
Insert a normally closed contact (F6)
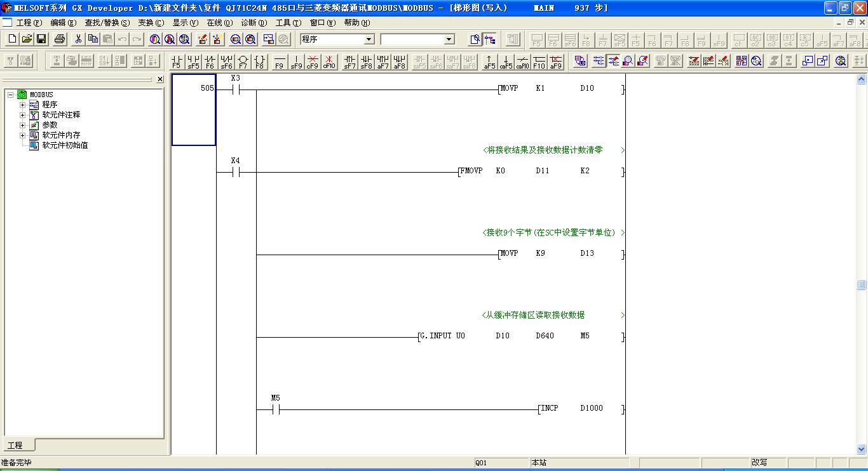pos(210,62)
